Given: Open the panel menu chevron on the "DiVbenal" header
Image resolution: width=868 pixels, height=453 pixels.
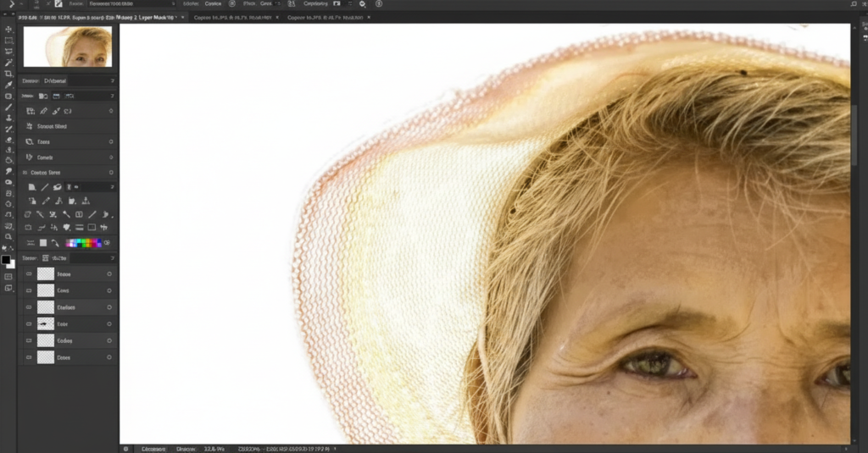Looking at the screenshot, I should click(113, 80).
